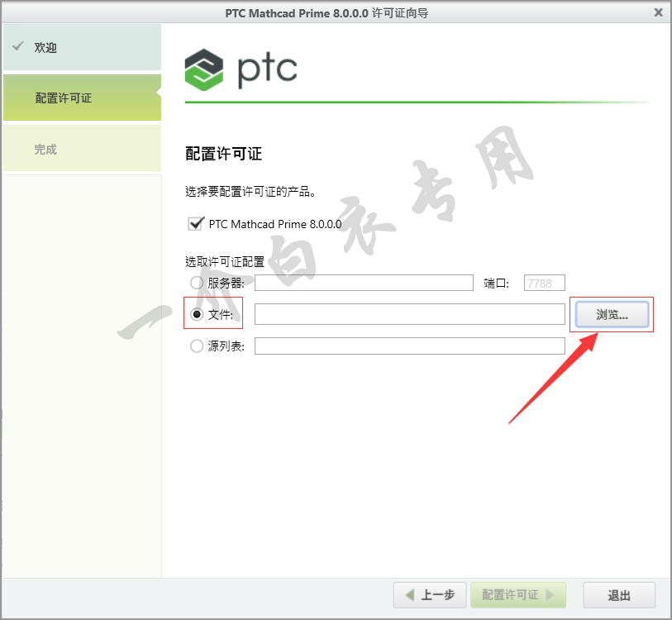
Task: Click the 欢迎 completed checkmark icon
Action: (x=18, y=46)
